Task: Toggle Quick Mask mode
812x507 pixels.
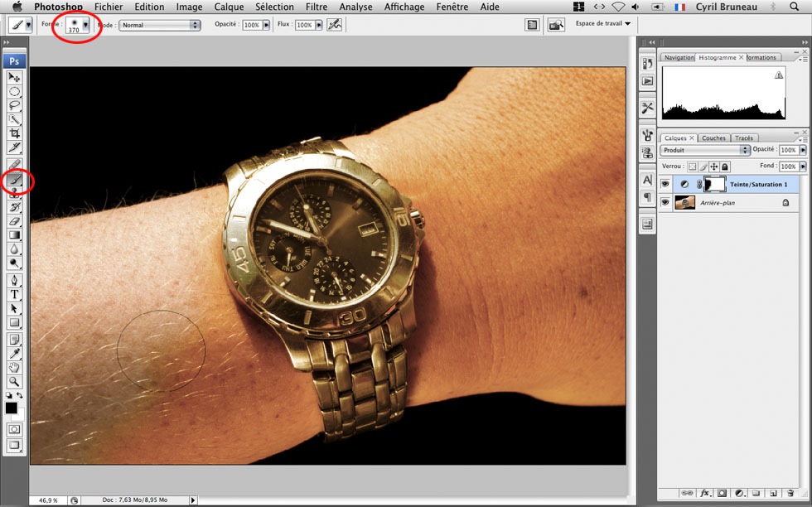Action: 15,429
